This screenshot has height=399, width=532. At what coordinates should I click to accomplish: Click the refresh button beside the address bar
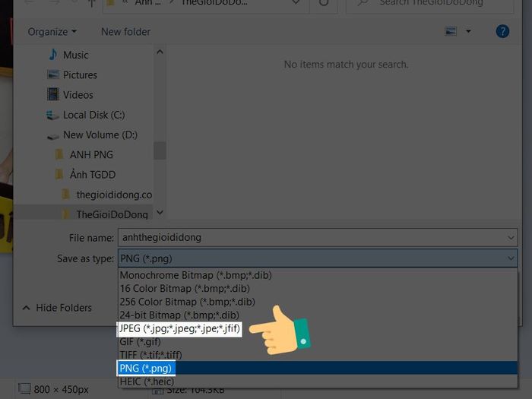(324, 3)
